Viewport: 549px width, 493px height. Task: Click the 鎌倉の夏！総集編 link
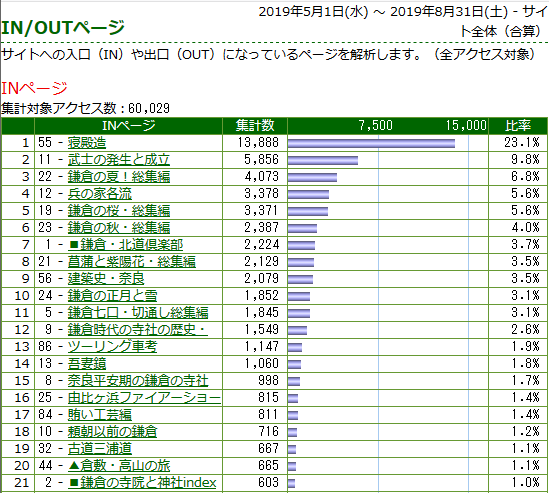(x=119, y=177)
